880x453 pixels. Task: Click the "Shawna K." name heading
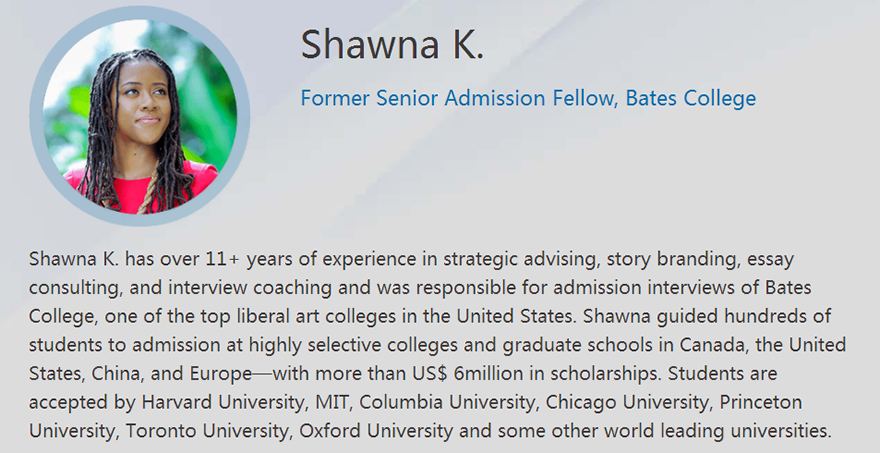[x=392, y=45]
